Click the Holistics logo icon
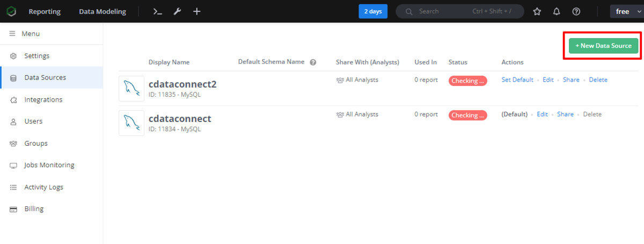 click(x=11, y=11)
